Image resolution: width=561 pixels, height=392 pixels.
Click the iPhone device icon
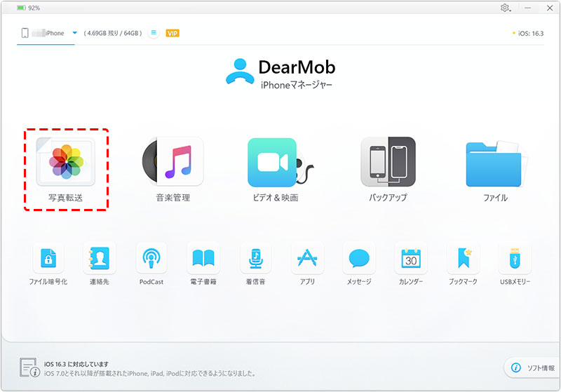pyautogui.click(x=25, y=33)
